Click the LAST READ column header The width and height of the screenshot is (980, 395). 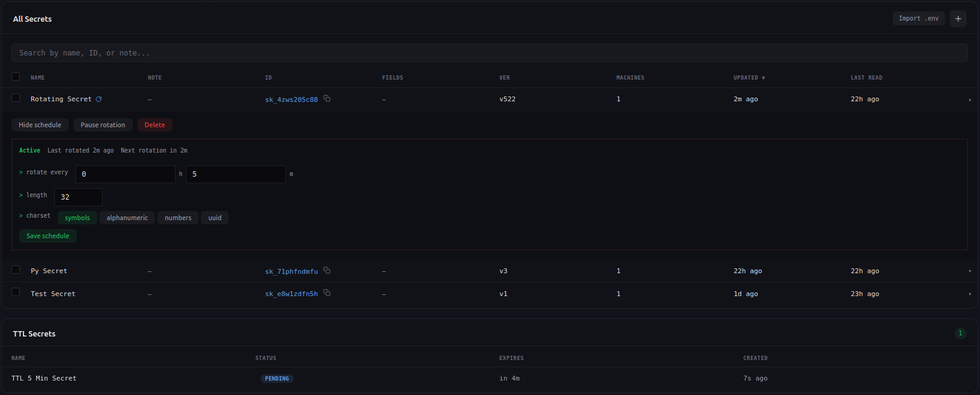click(866, 78)
